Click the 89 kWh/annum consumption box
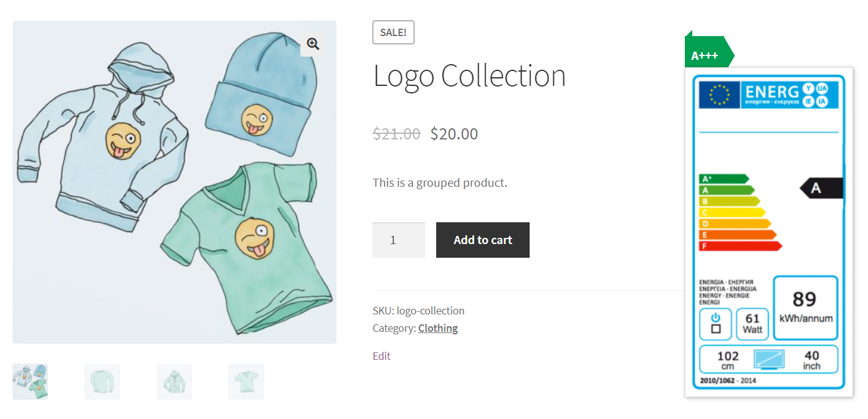 click(x=805, y=308)
